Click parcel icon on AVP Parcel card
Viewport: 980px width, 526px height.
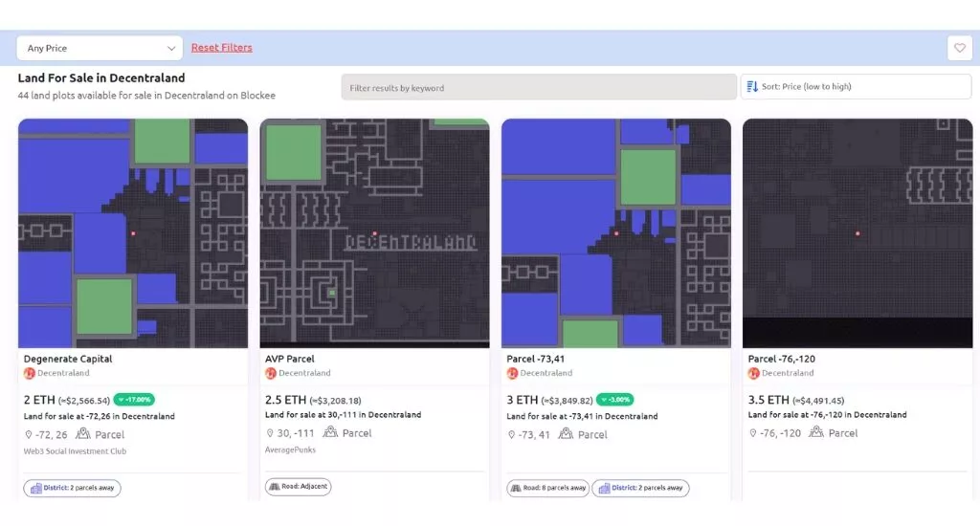coord(330,433)
